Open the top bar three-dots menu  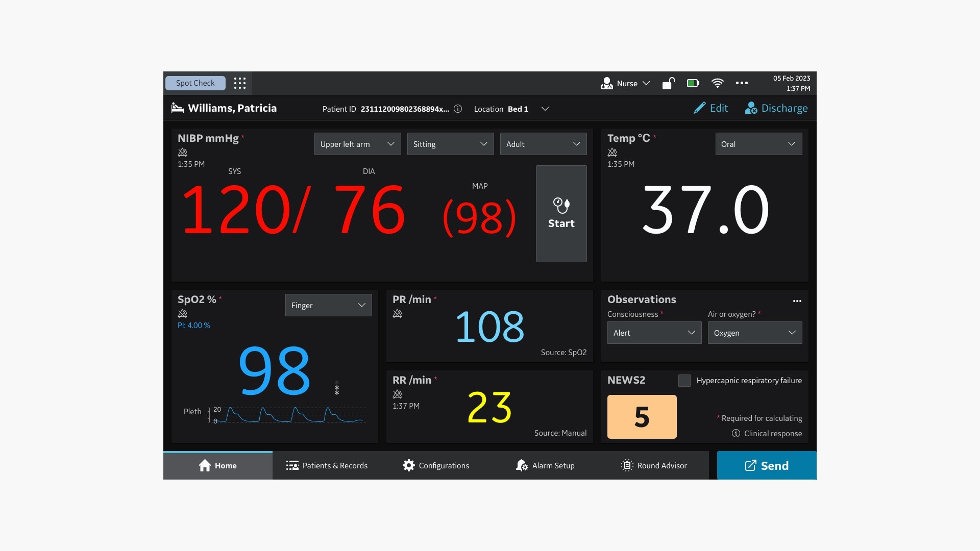pos(742,83)
